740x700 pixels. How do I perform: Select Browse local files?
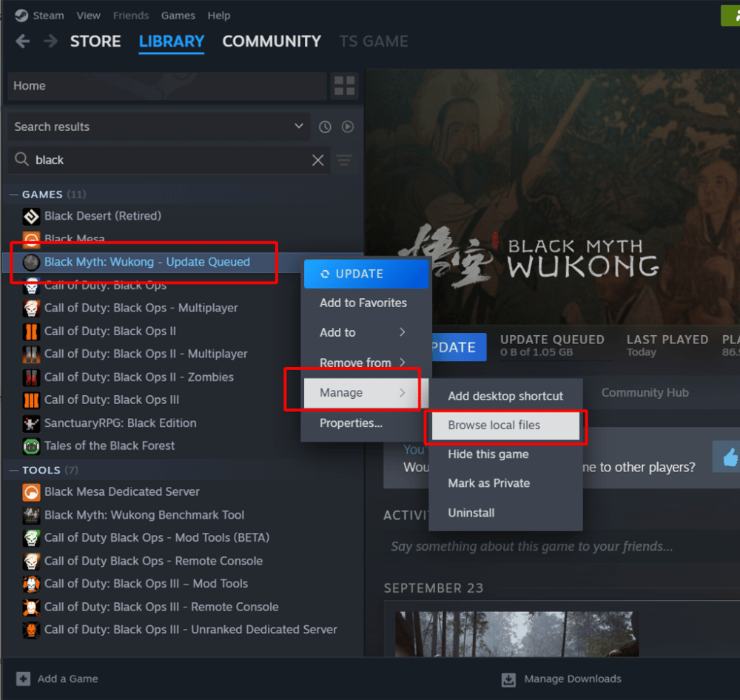505,425
